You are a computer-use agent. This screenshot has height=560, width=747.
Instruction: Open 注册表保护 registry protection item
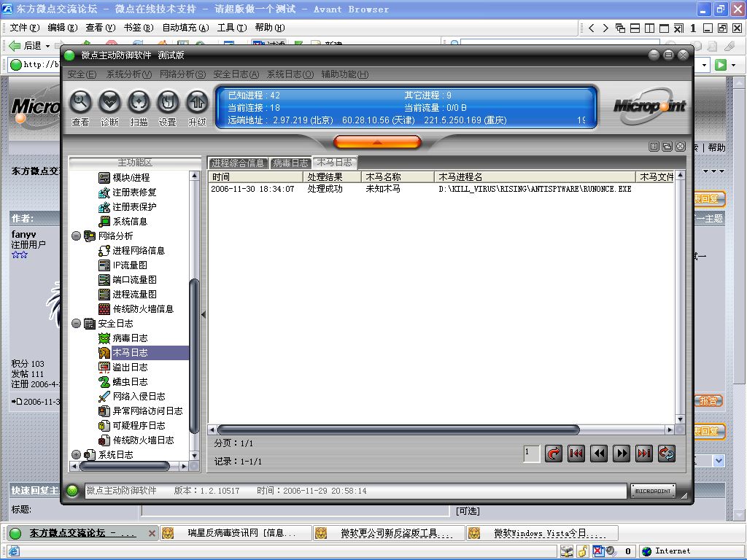tap(127, 207)
